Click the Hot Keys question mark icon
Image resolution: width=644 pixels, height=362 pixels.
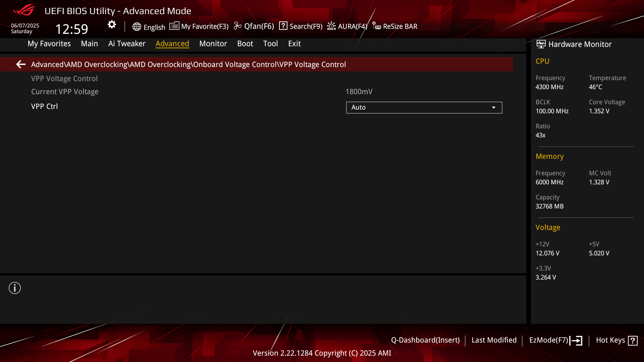coord(633,341)
